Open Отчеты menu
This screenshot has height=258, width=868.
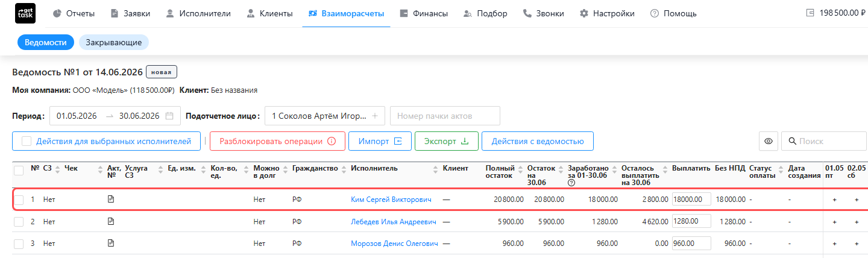click(74, 13)
